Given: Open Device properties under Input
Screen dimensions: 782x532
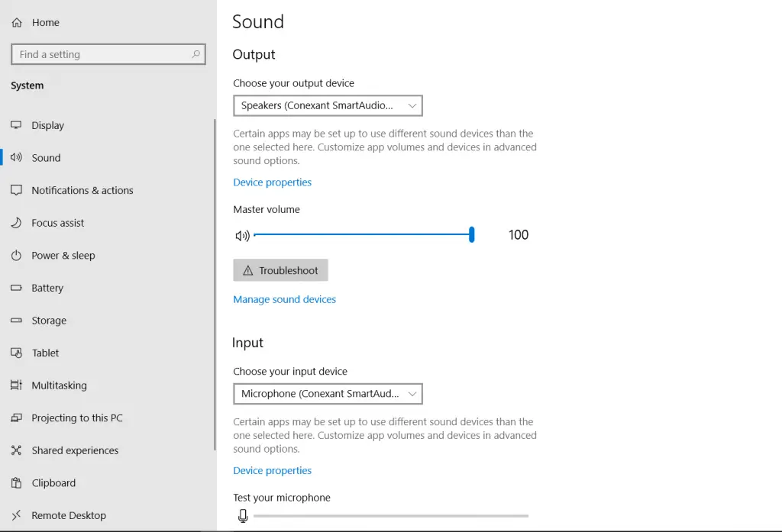Looking at the screenshot, I should tap(272, 471).
